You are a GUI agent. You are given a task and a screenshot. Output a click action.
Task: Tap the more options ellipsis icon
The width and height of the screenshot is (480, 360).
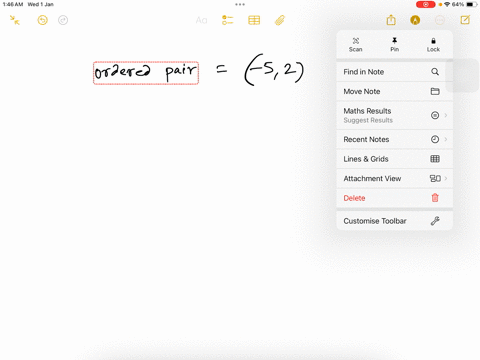coord(440,20)
